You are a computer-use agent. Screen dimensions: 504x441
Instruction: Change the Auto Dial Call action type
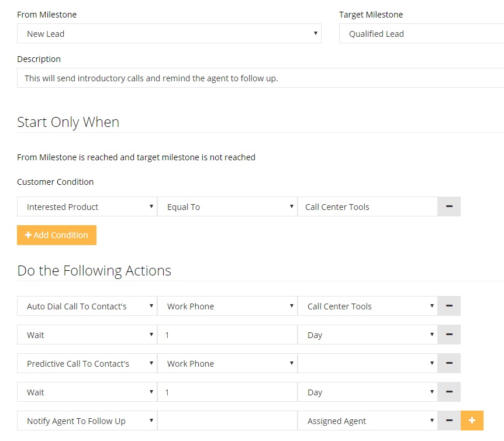click(x=87, y=306)
